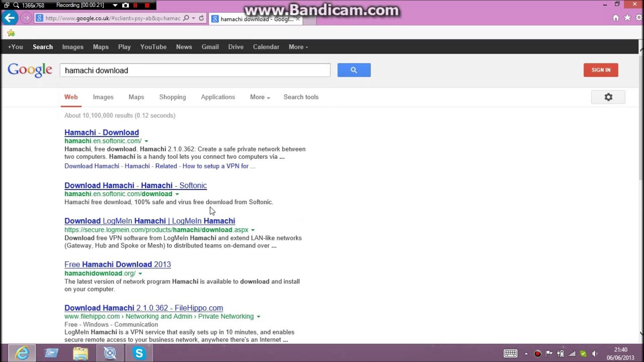The width and height of the screenshot is (644, 362).
Task: Click the Bandicam magnifier icon
Action: point(16,5)
